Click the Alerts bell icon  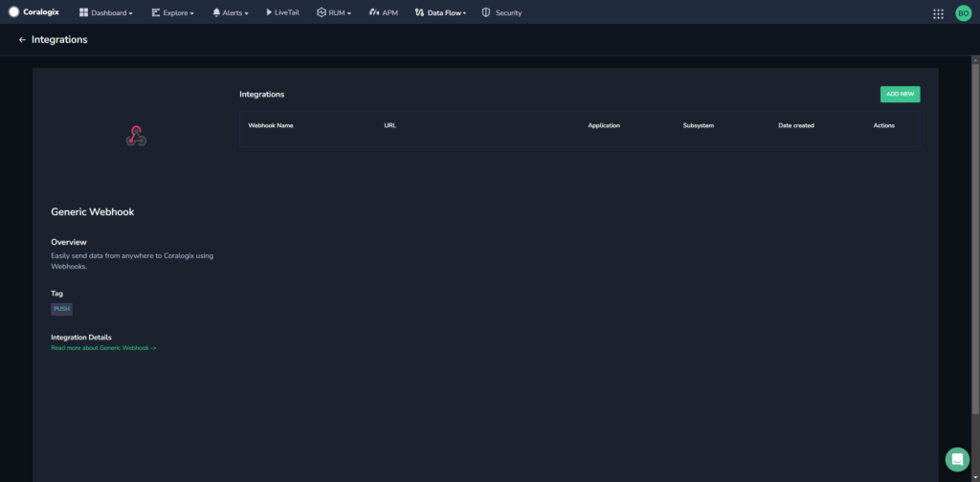coord(216,12)
